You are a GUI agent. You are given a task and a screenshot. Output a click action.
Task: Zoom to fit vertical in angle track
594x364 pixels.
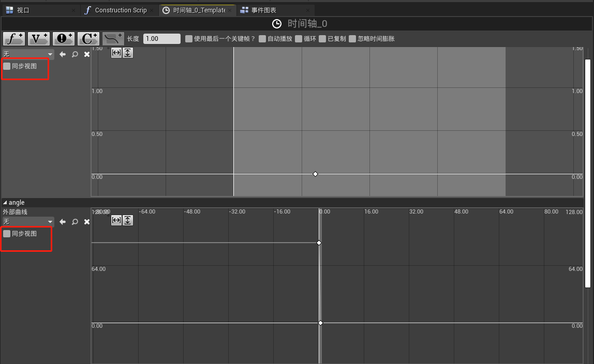click(128, 220)
